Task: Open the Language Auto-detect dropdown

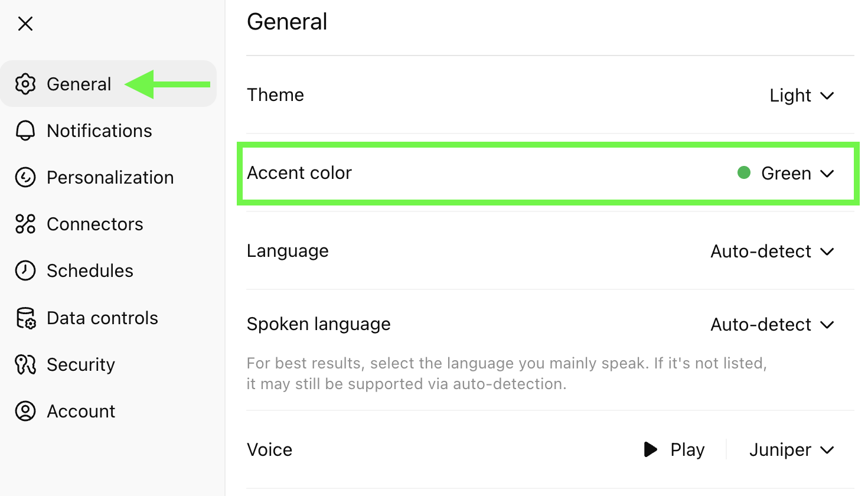Action: [772, 251]
